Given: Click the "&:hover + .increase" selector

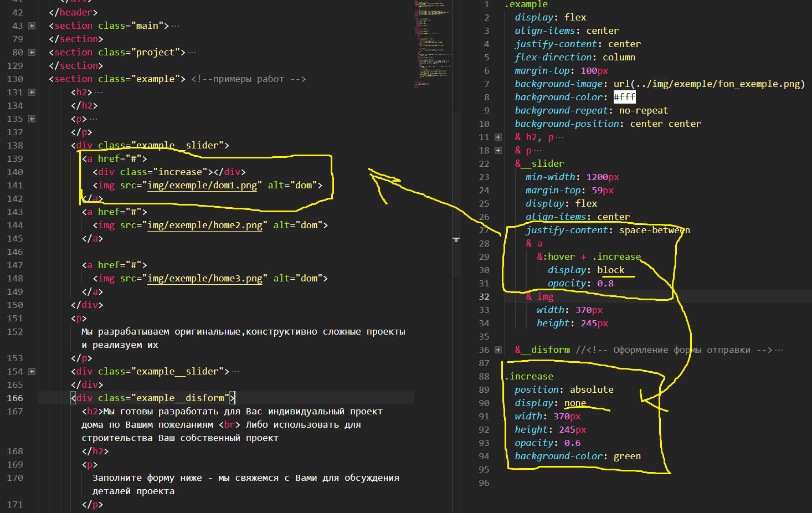Looking at the screenshot, I should pyautogui.click(x=589, y=257).
